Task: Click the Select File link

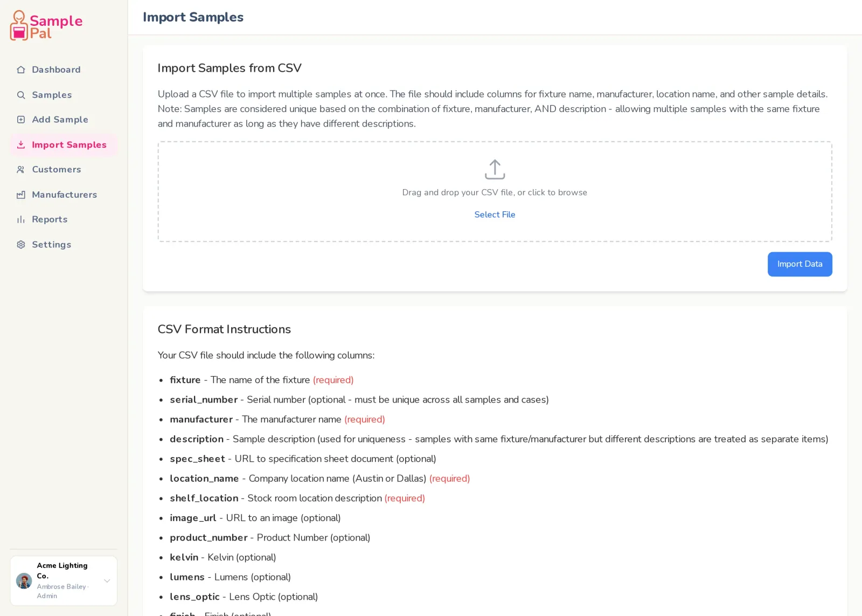Action: point(495,214)
